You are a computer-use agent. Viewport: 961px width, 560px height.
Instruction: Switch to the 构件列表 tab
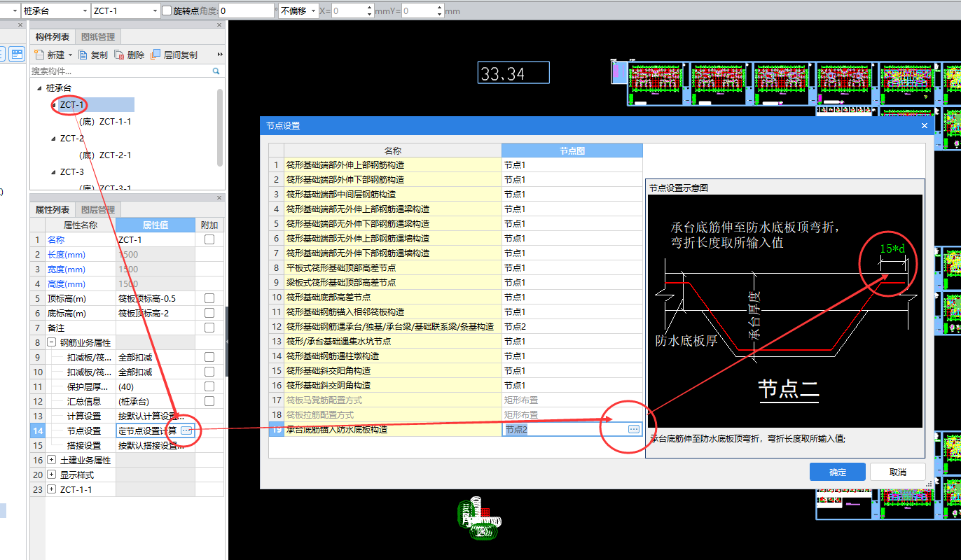(x=53, y=36)
